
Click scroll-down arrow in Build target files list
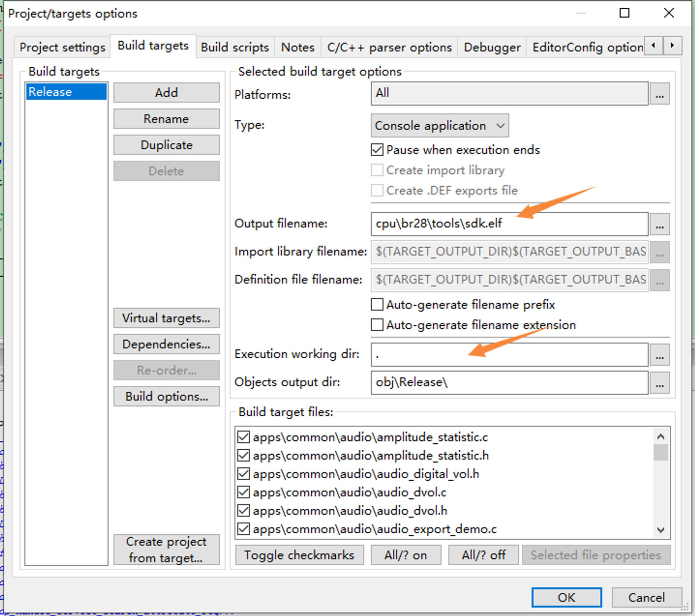pos(661,530)
